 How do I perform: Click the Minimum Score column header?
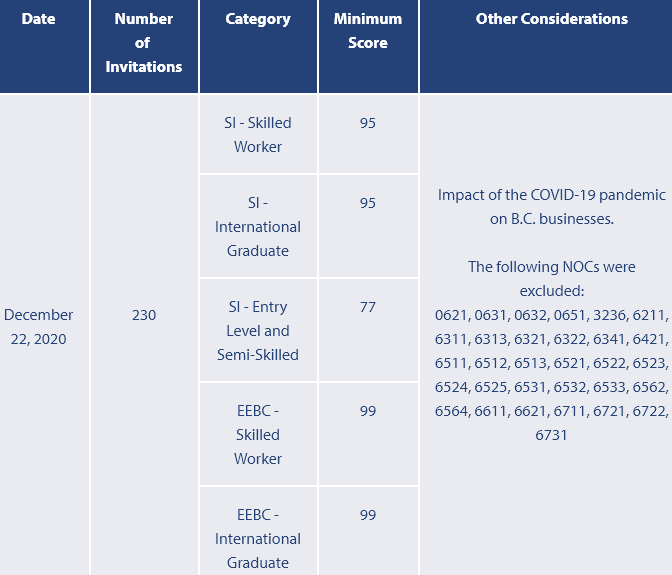[368, 31]
